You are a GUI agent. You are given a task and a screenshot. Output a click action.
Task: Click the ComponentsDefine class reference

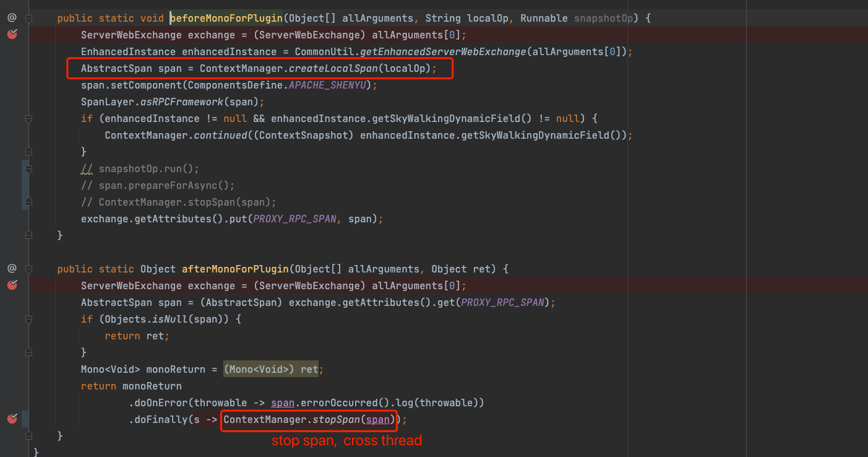click(235, 85)
